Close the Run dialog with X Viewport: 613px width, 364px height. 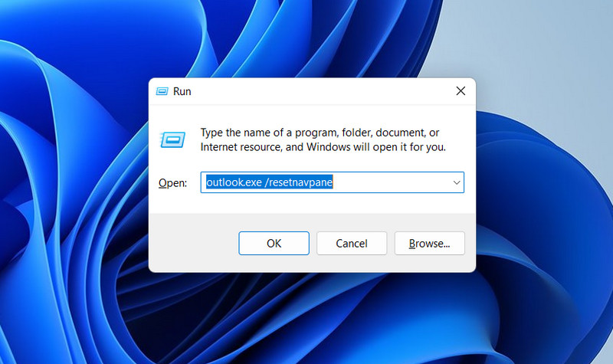tap(461, 91)
